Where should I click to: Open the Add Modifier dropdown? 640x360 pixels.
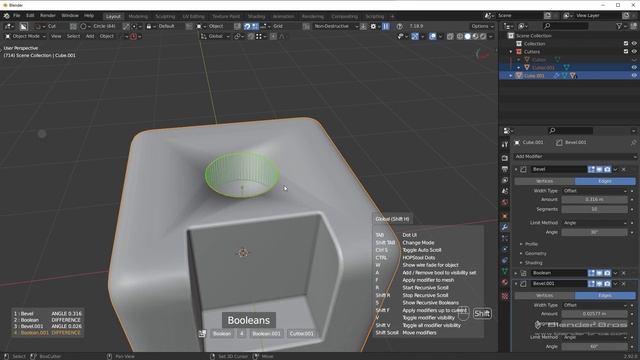click(x=575, y=157)
